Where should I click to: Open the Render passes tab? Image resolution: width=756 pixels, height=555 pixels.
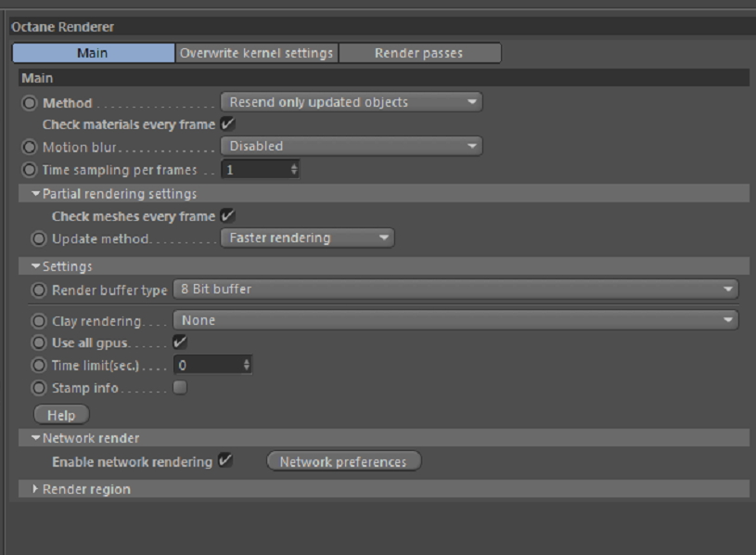pyautogui.click(x=419, y=53)
